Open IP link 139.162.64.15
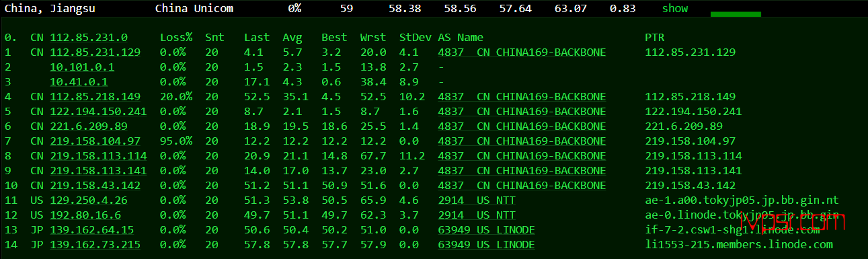 [x=92, y=230]
